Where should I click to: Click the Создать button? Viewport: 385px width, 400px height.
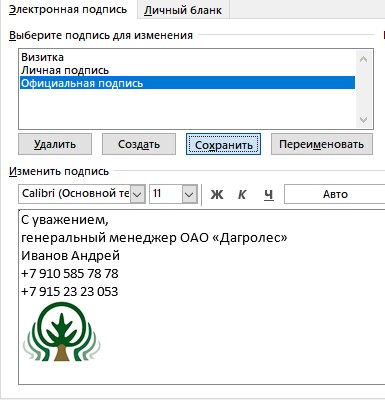coord(139,144)
